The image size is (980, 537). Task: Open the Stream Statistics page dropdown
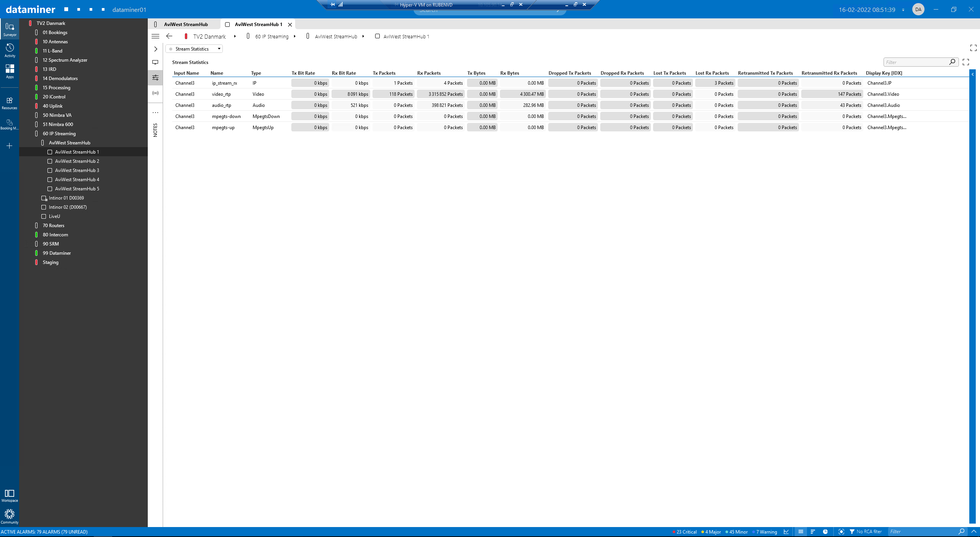(x=194, y=49)
